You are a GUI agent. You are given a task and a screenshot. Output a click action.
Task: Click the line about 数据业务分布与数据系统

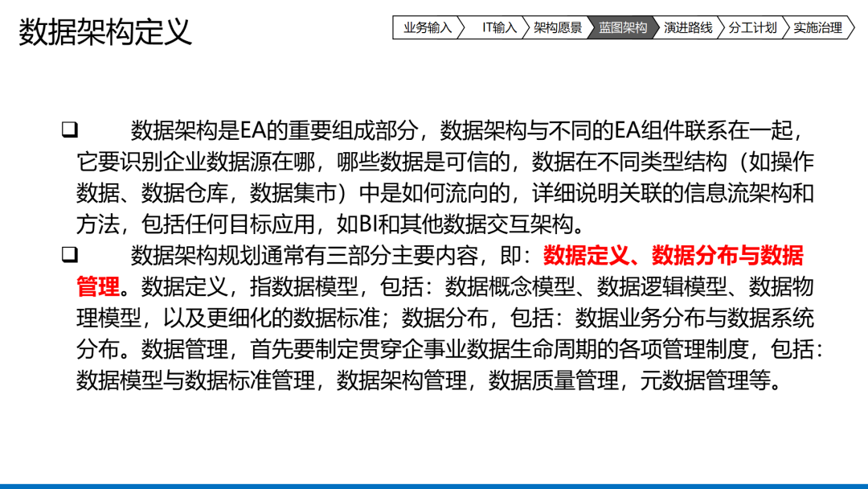pos(445,318)
